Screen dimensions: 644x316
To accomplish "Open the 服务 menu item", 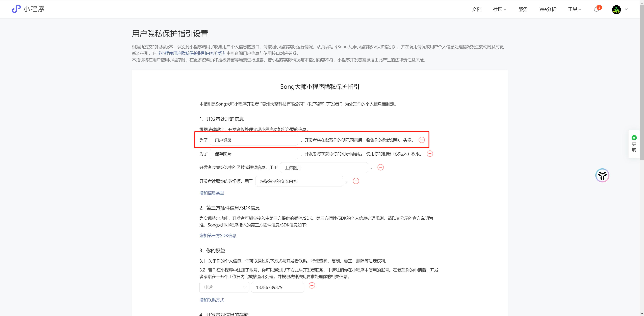I will 523,9.
